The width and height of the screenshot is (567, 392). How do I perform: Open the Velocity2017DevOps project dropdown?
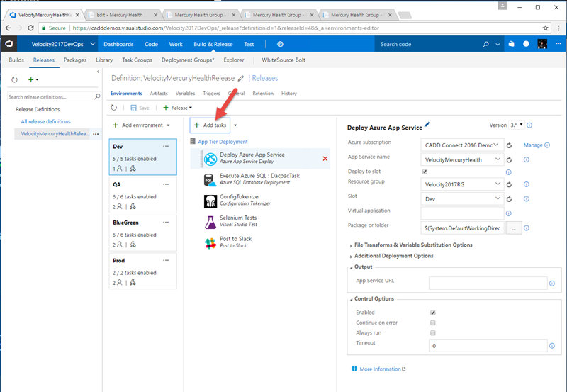tap(93, 44)
